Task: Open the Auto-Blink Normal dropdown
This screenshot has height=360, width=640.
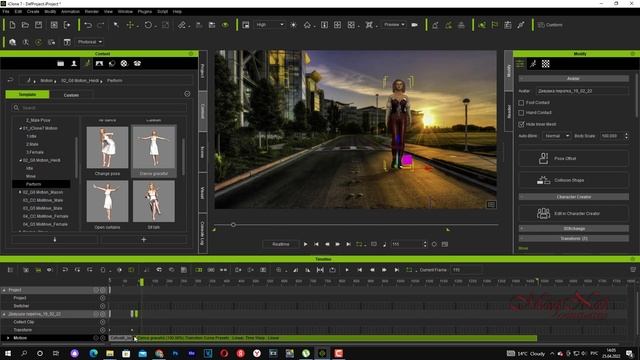Action: click(x=556, y=136)
